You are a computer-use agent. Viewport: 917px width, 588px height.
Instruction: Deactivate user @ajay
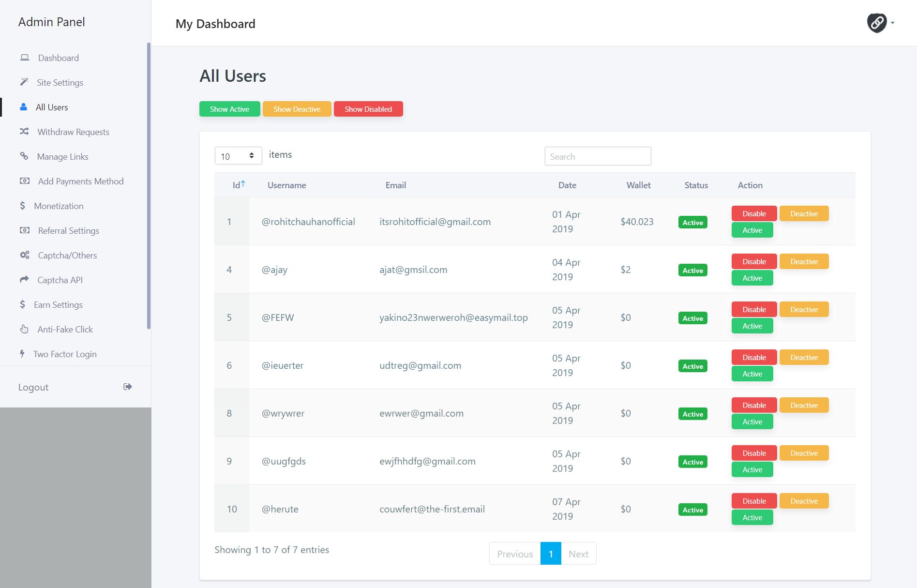coord(804,261)
